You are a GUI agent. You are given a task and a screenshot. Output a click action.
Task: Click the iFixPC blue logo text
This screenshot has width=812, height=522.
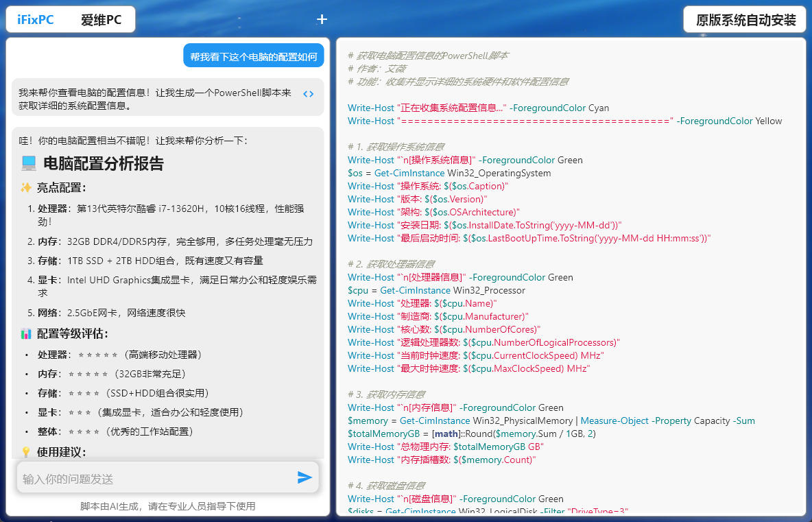click(36, 20)
